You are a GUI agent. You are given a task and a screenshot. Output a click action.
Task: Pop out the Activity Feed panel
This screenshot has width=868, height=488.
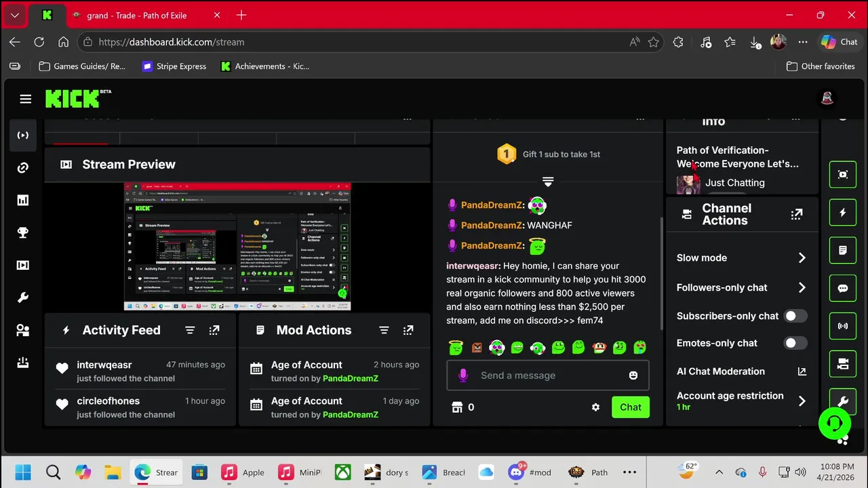[x=214, y=330]
